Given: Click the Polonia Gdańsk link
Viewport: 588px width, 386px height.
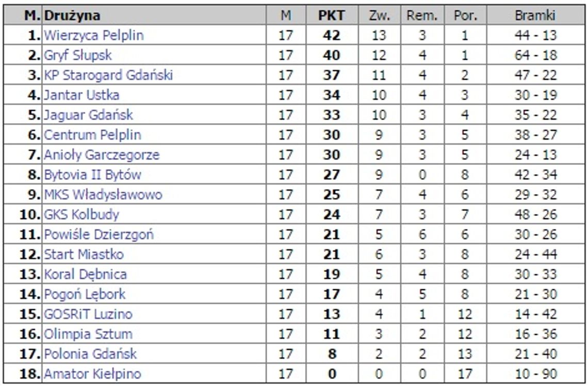Looking at the screenshot, I should [x=90, y=354].
